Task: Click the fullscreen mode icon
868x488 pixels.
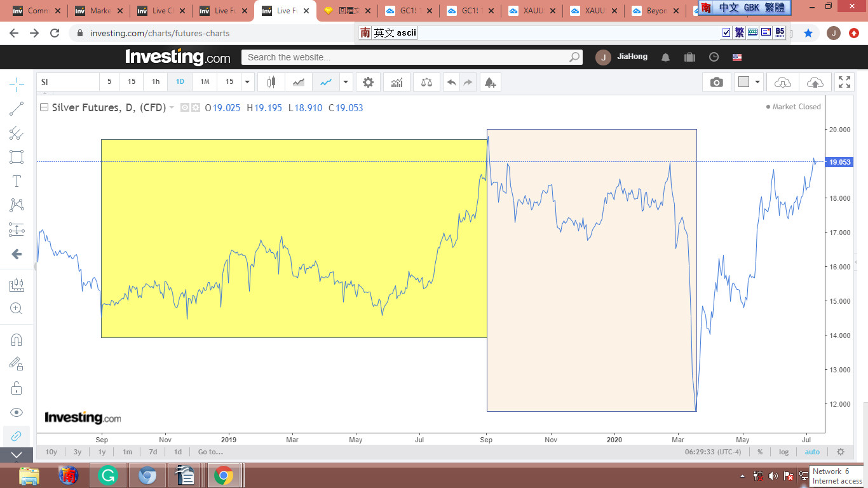Action: (844, 82)
